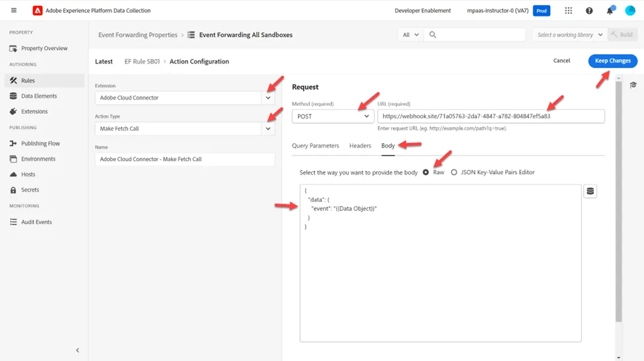
Task: Click the scrollbar down arrow
Action: pos(618,357)
